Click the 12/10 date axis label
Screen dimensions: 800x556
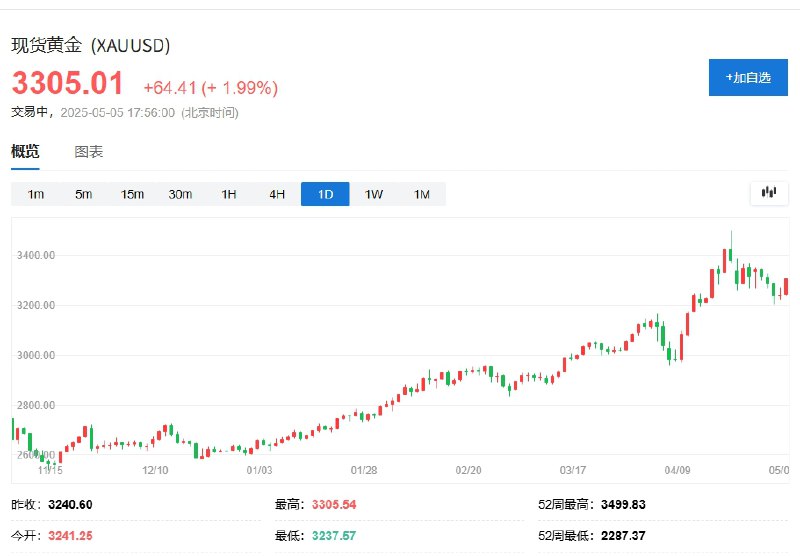coord(155,470)
